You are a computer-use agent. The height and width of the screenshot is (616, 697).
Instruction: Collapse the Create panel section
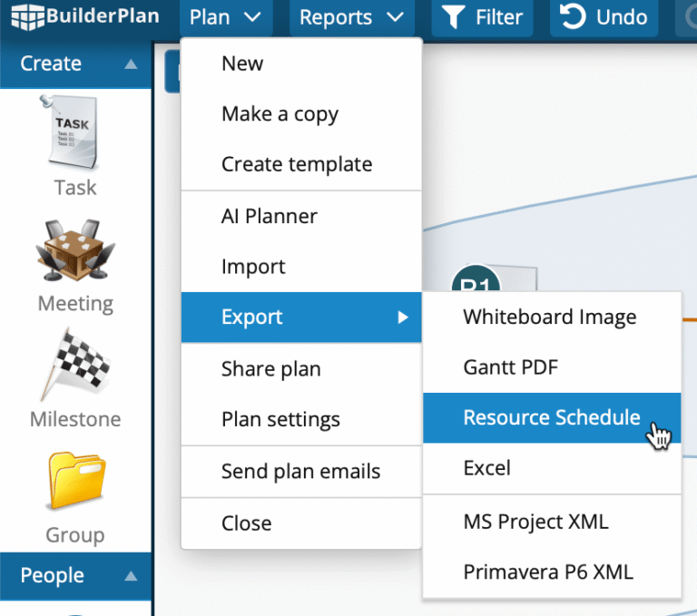coord(131,64)
